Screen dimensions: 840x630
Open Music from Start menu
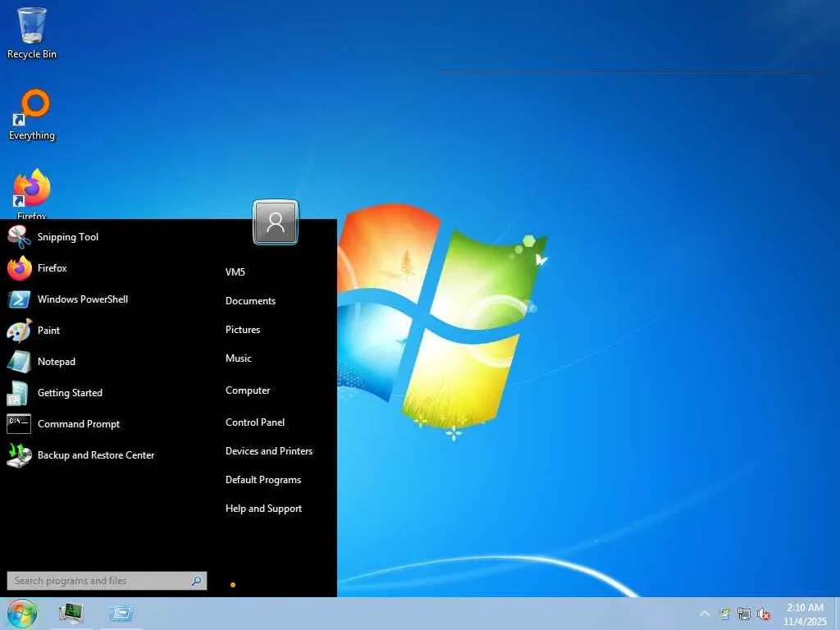pos(239,358)
